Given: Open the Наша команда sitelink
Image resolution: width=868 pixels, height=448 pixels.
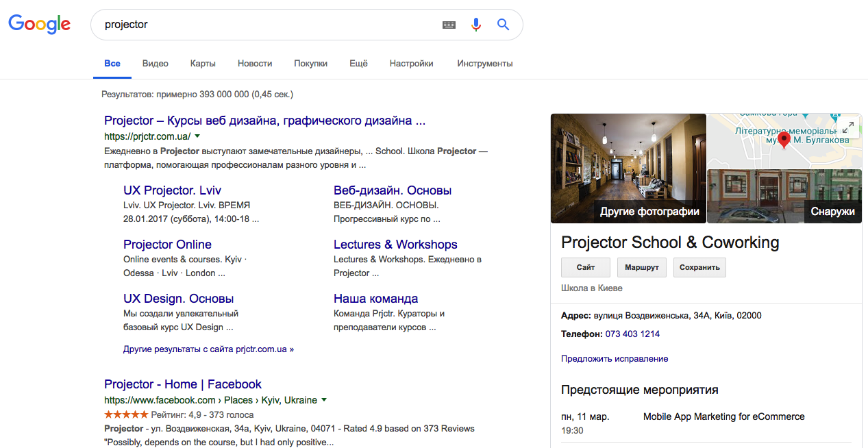Looking at the screenshot, I should [375, 299].
